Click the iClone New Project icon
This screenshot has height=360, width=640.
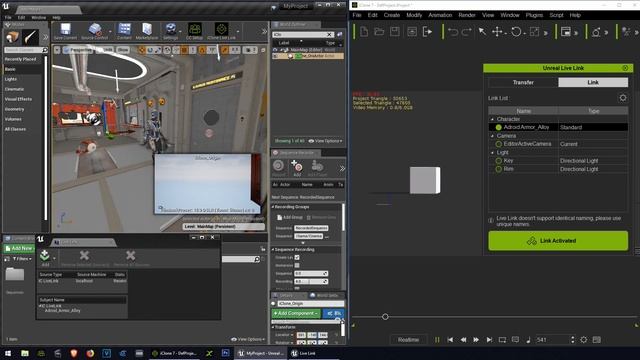coord(364,32)
